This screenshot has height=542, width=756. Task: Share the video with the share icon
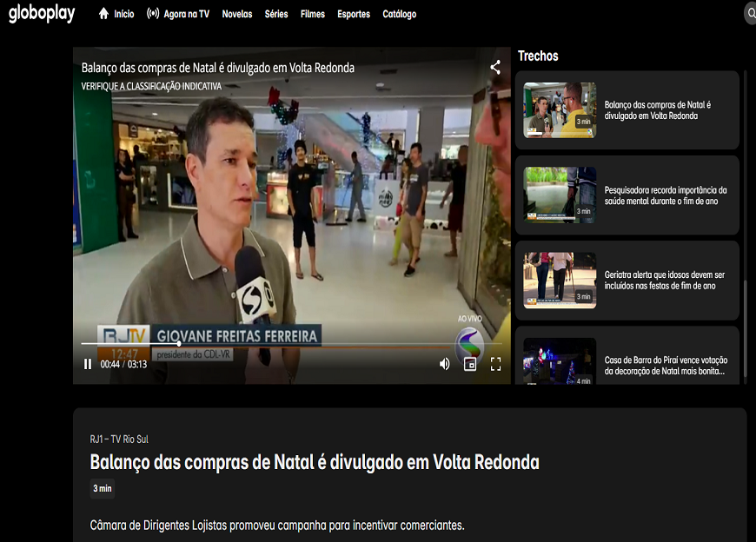(495, 67)
